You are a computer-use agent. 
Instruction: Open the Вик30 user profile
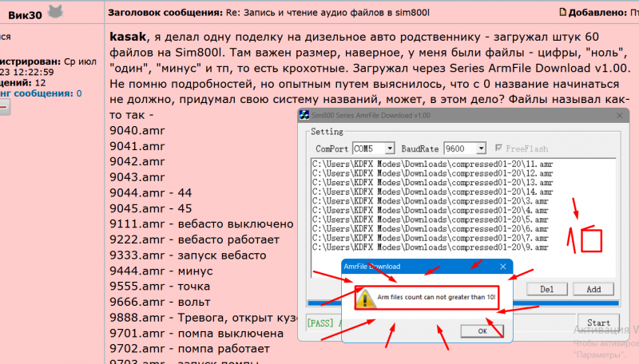tap(25, 12)
